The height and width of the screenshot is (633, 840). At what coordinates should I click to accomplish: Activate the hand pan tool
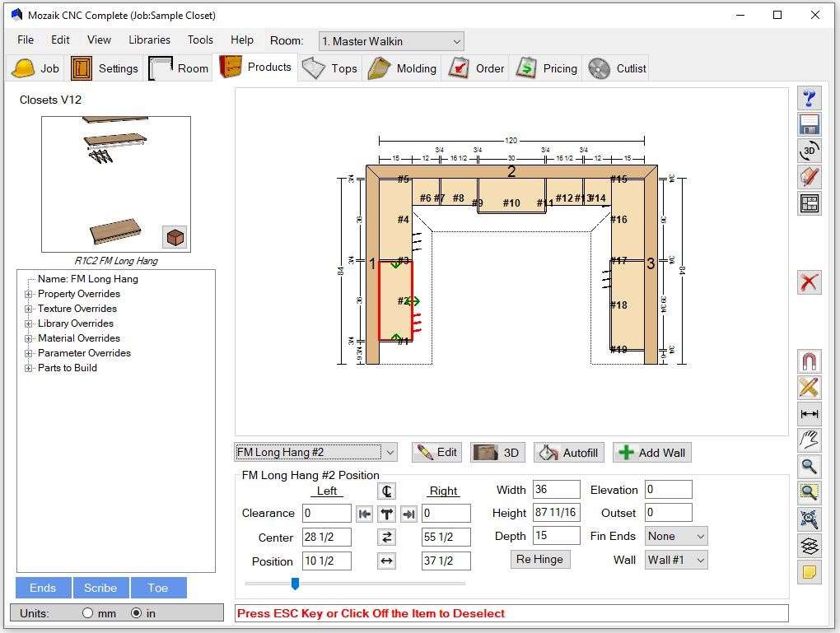click(809, 440)
